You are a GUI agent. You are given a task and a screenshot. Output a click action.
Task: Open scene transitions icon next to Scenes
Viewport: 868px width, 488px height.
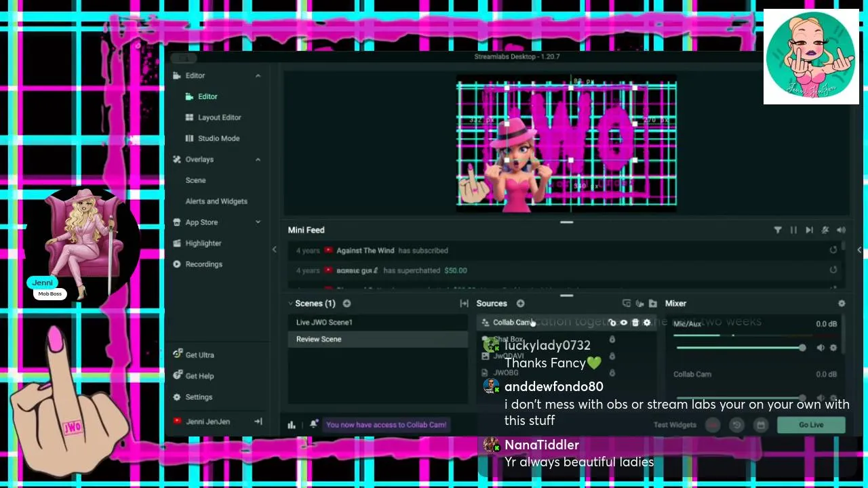(x=464, y=304)
